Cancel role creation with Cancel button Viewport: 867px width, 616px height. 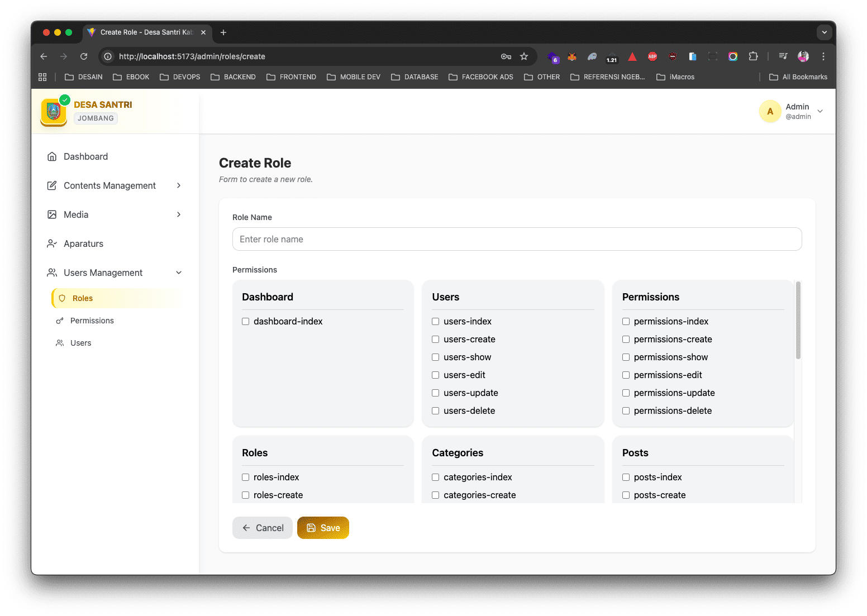click(x=263, y=528)
